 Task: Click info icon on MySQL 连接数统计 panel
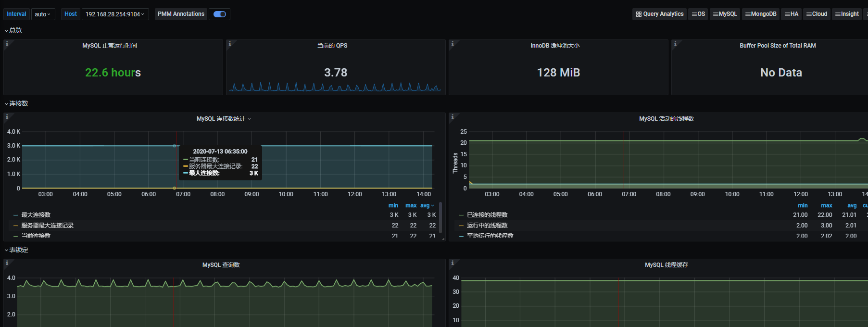(7, 117)
